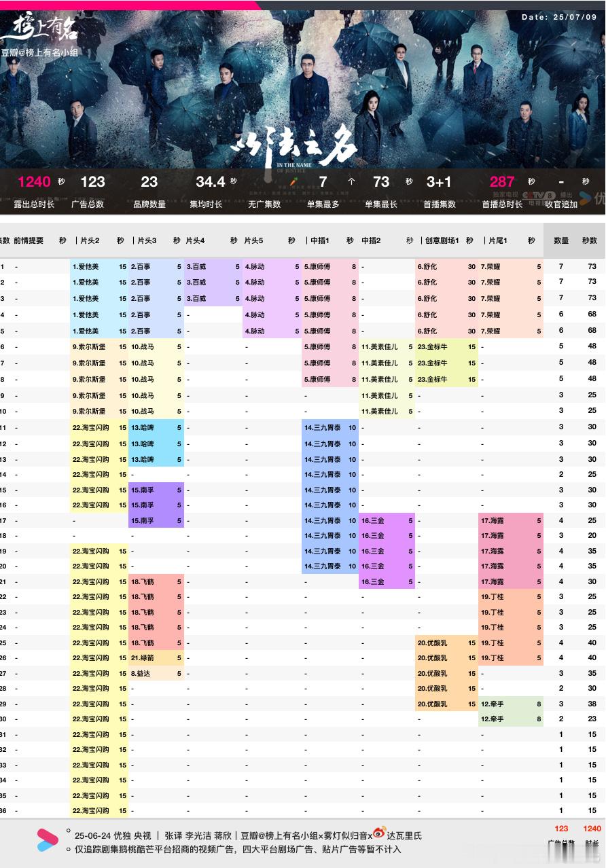Click the 16.三金 cell in episode 21 row
The width and height of the screenshot is (606, 868).
387,582
